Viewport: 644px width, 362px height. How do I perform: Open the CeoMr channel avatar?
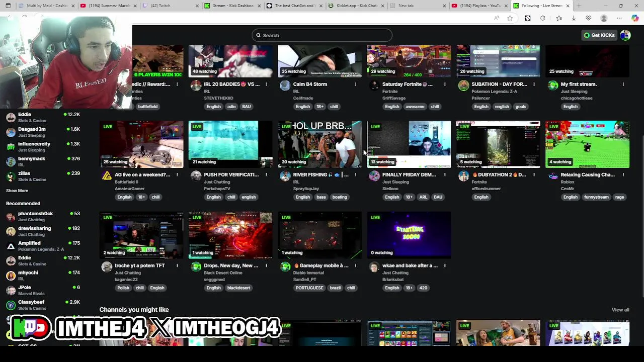(x=553, y=176)
